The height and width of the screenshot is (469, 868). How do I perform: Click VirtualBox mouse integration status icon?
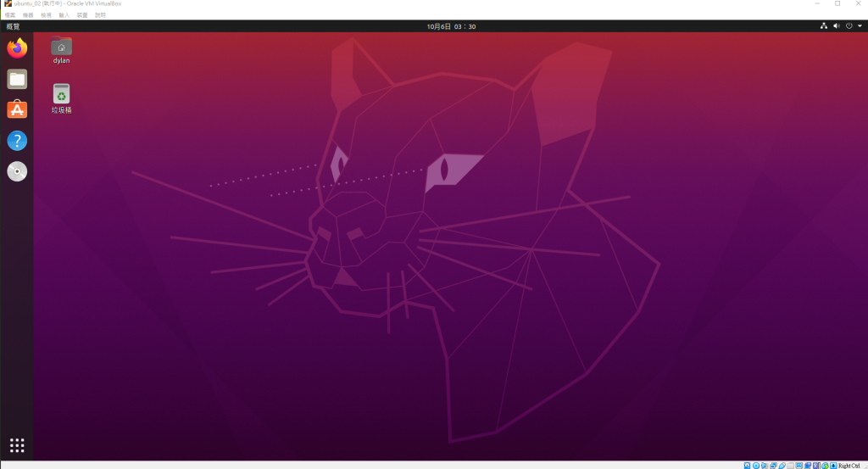[x=825, y=465]
